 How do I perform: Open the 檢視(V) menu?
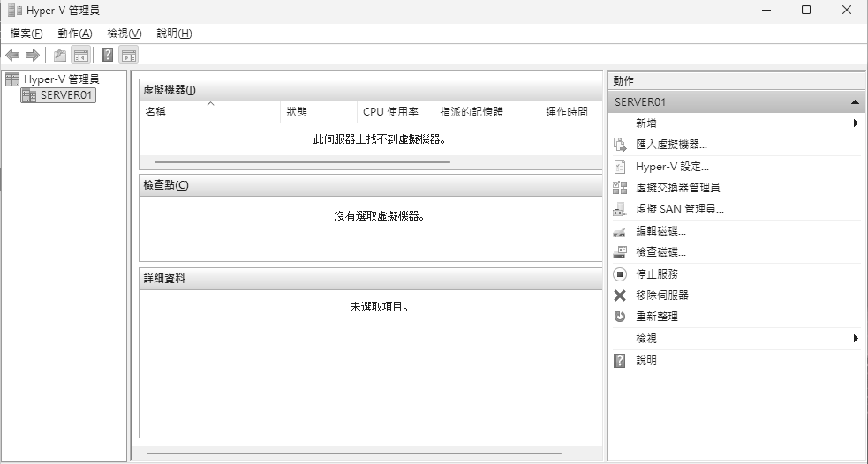125,34
